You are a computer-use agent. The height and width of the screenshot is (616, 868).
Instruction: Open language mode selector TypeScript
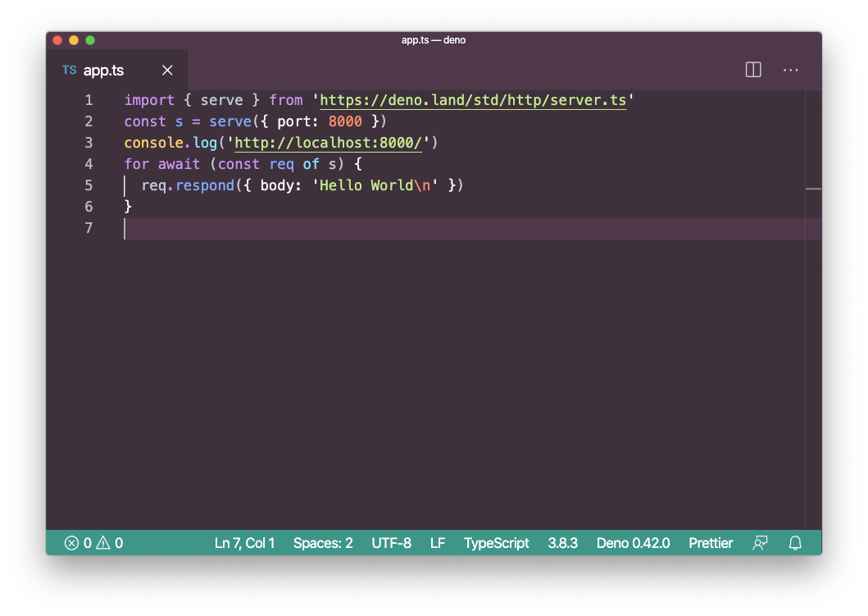point(496,543)
